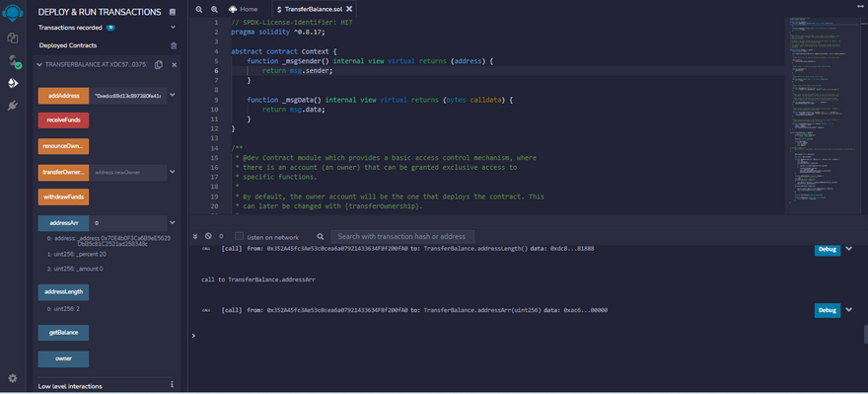Expand addressLength call log details
Image resolution: width=868 pixels, height=394 pixels.
(848, 249)
